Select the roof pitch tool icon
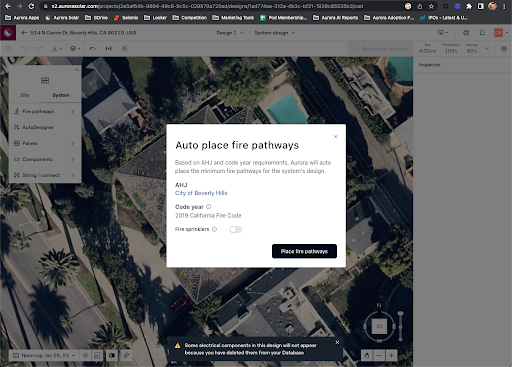 pyautogui.click(x=93, y=49)
